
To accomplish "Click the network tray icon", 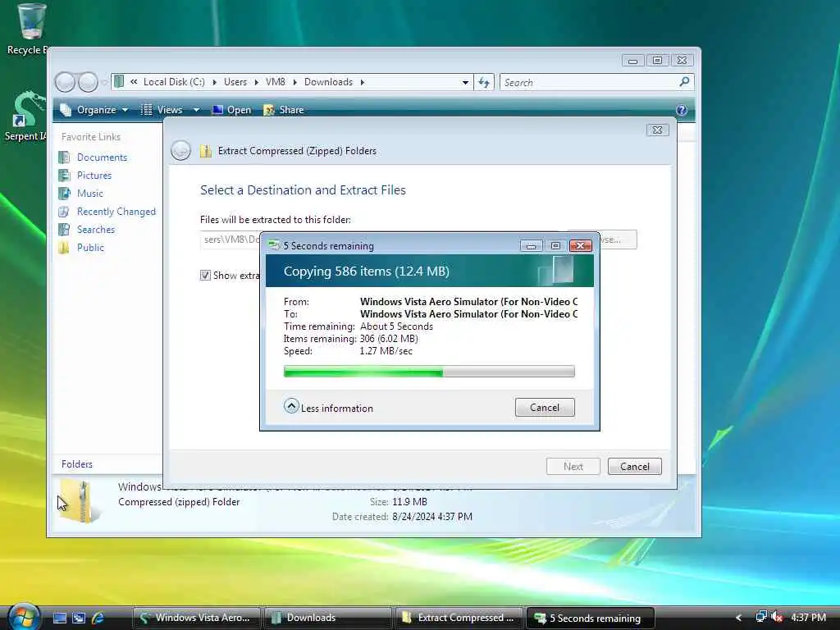I will pos(760,617).
